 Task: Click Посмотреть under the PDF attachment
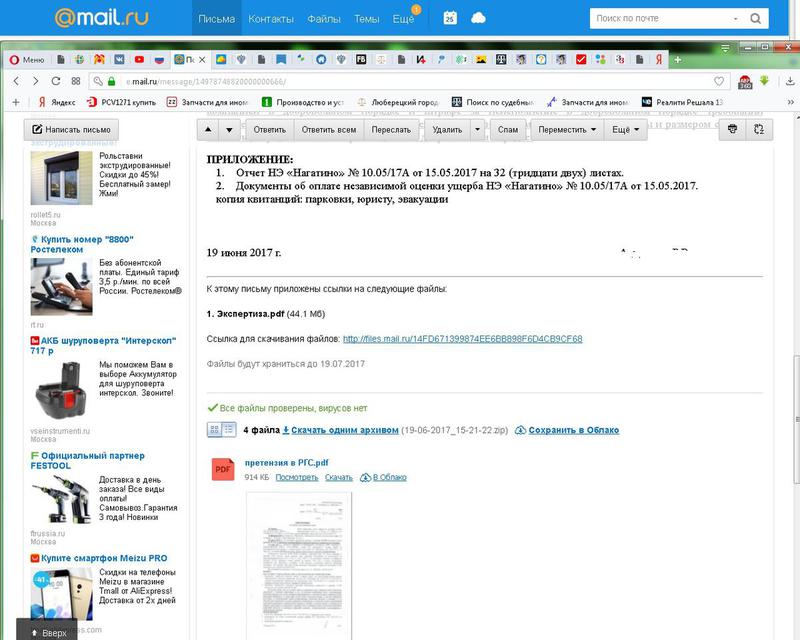point(296,478)
